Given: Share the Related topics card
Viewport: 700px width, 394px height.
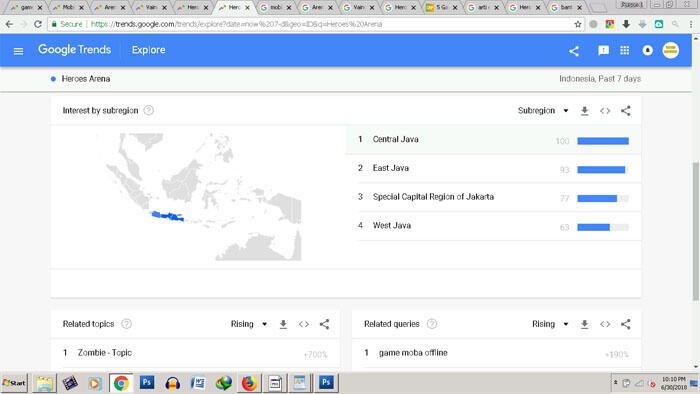Looking at the screenshot, I should click(x=324, y=324).
